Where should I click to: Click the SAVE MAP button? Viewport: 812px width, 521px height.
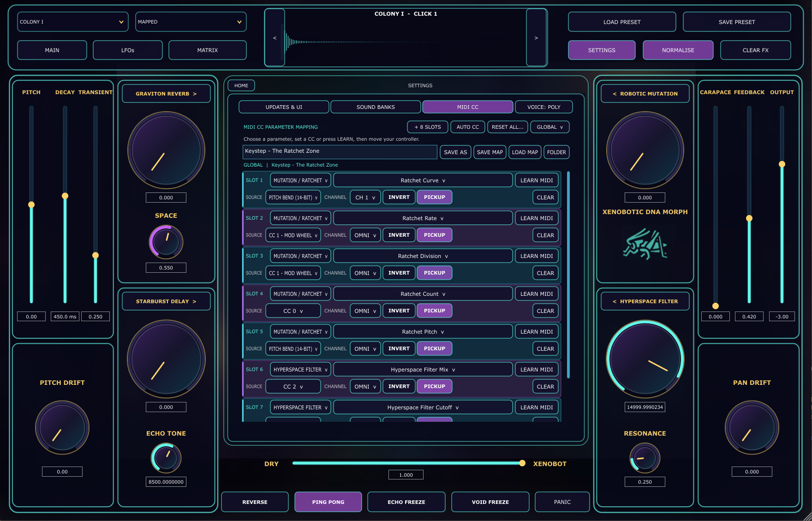coord(490,152)
